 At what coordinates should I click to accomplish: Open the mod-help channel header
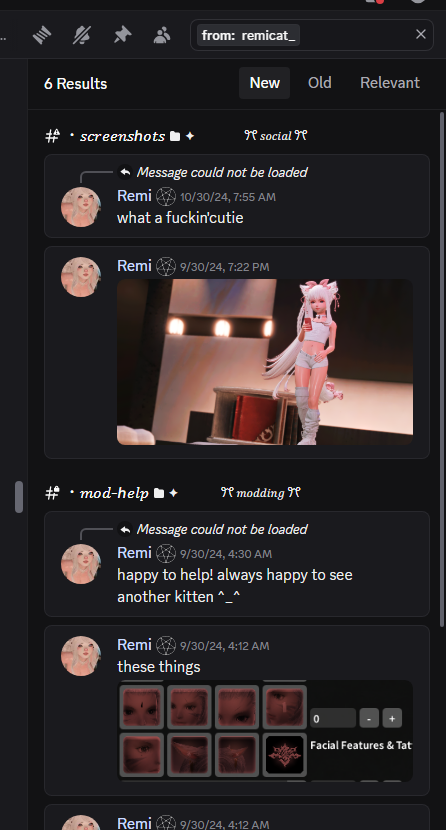point(112,493)
